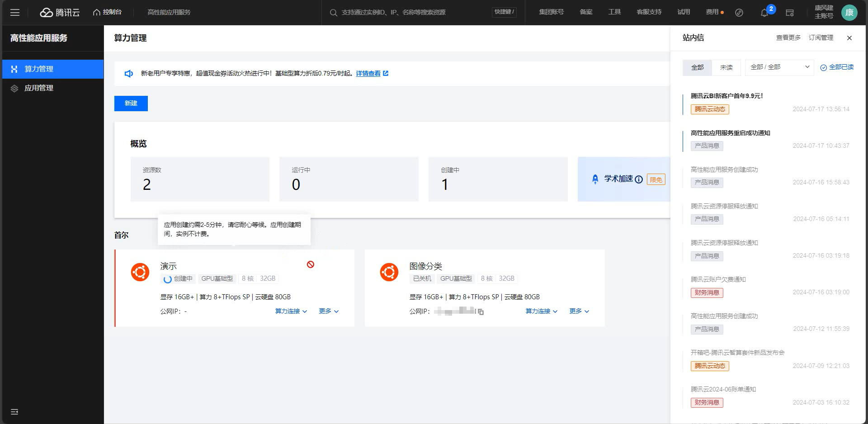This screenshot has height=424, width=868.
Task: Click the Ubuntu icon of 演示 instance
Action: pyautogui.click(x=140, y=272)
